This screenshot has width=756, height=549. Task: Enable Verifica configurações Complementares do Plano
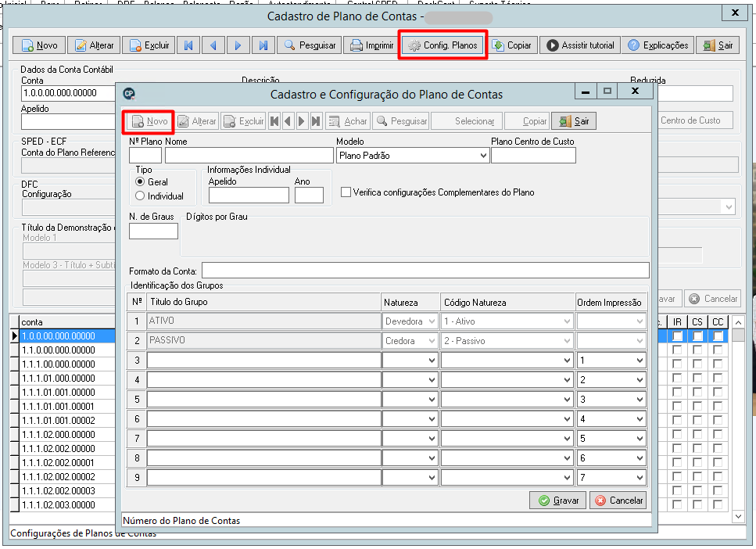pyautogui.click(x=346, y=192)
